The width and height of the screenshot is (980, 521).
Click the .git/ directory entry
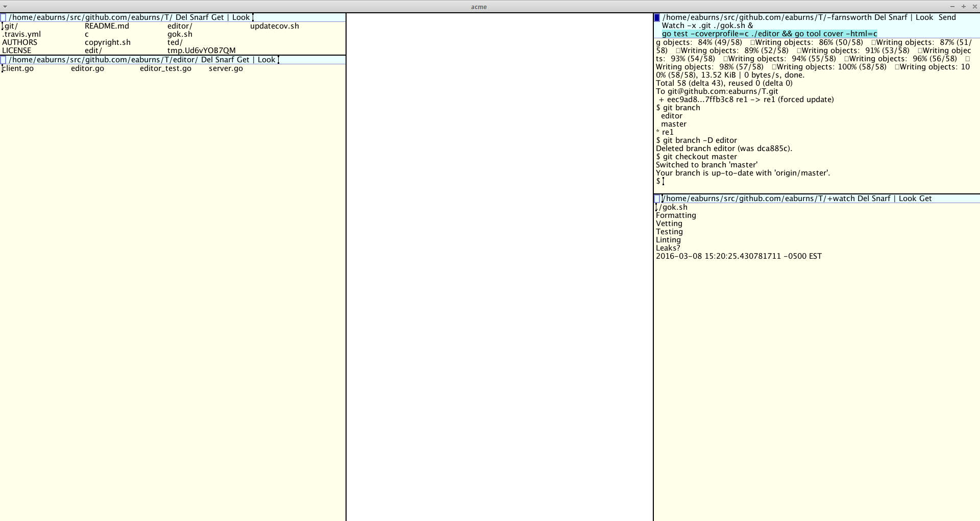pos(10,26)
